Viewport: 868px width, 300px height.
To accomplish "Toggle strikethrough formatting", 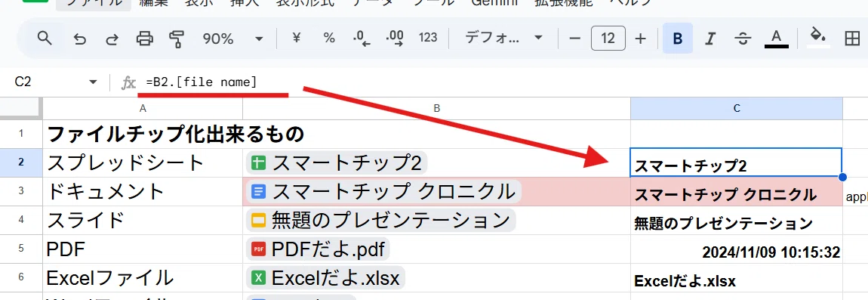I will pyautogui.click(x=743, y=39).
